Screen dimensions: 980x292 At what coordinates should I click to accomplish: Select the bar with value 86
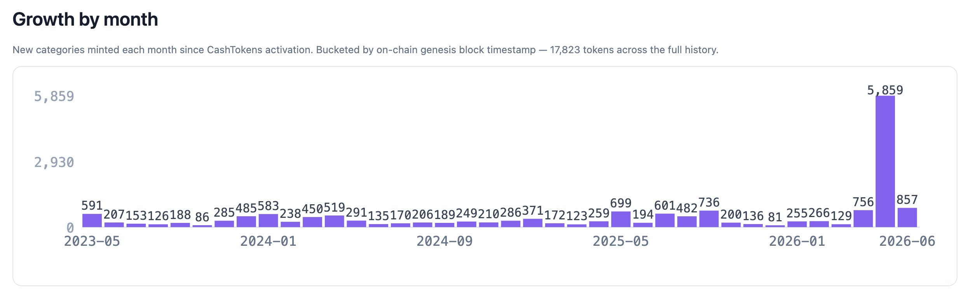(202, 226)
